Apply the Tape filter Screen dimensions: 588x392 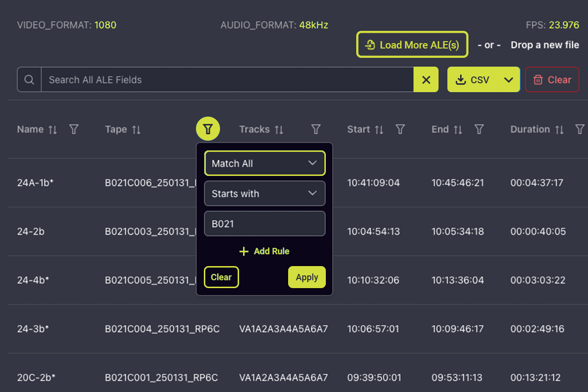[x=307, y=277]
